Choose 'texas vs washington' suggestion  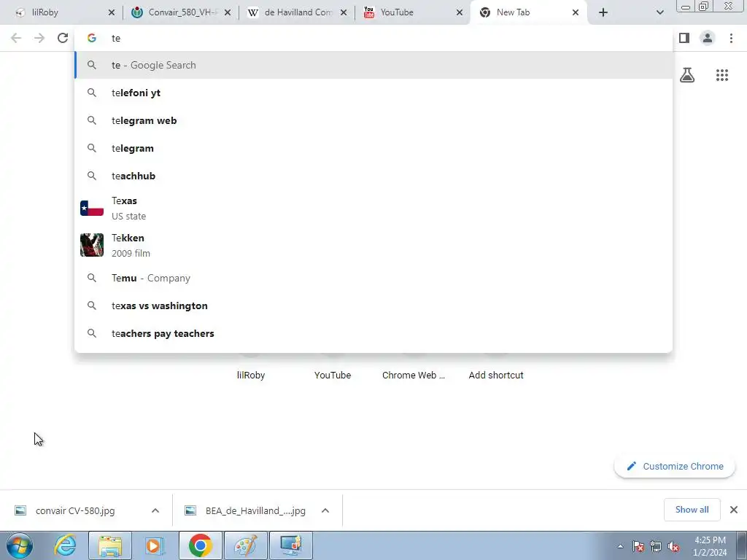pos(373,306)
